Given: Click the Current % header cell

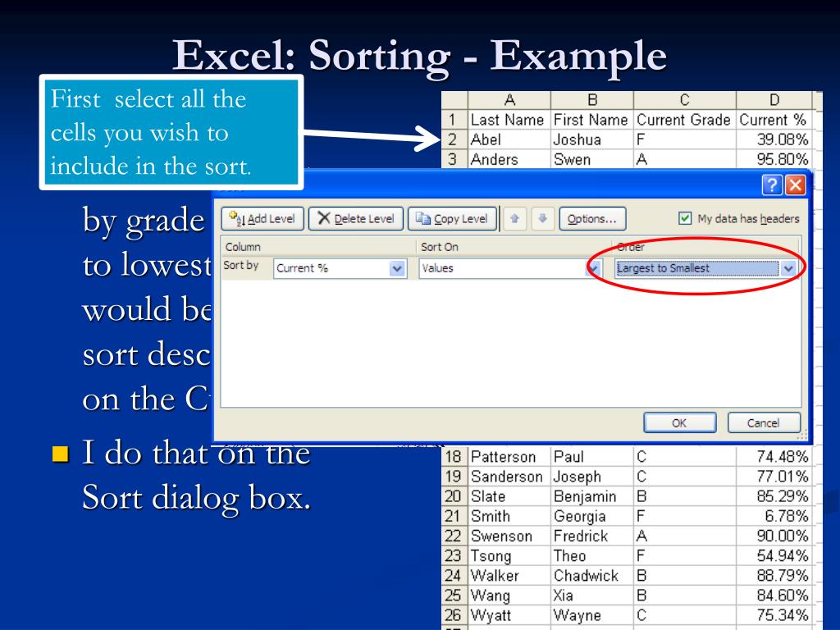Looking at the screenshot, I should pyautogui.click(x=774, y=120).
